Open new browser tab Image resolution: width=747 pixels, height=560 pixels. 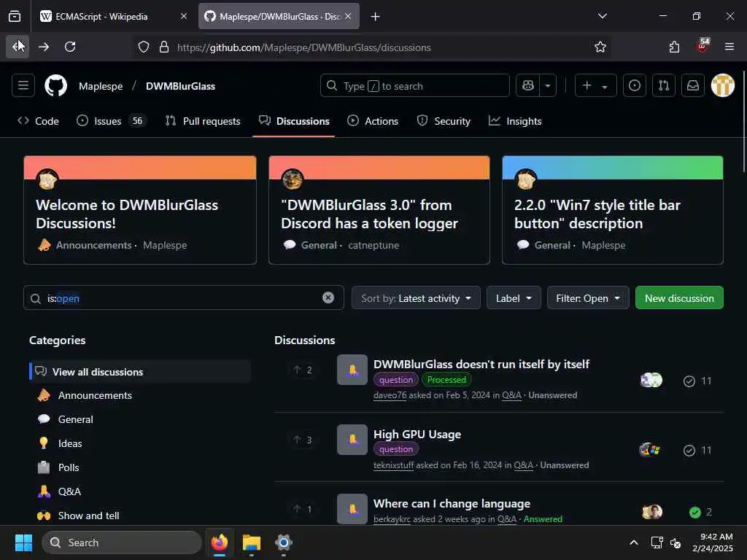coord(376,17)
